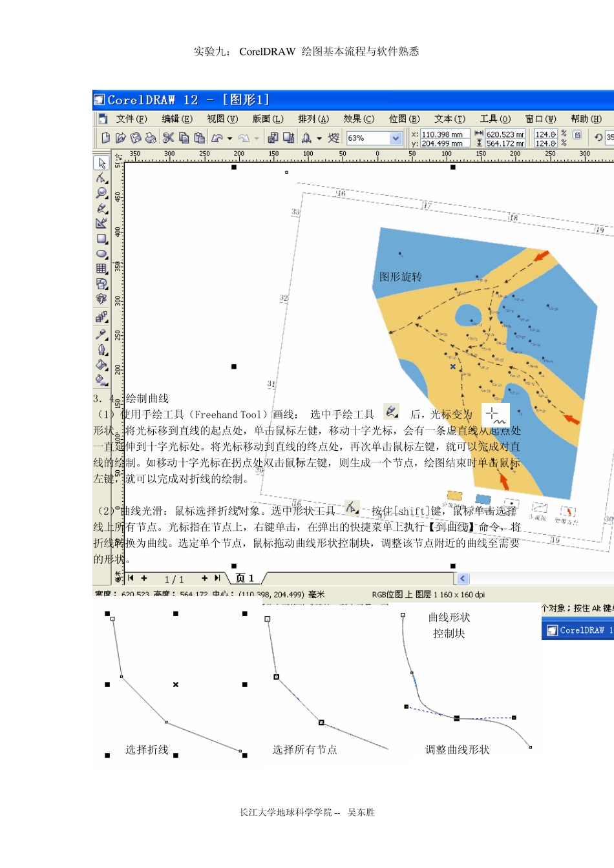Screen dimensions: 614x868
Task: Click the CorelDRAW taskbar button
Action: pyautogui.click(x=578, y=630)
